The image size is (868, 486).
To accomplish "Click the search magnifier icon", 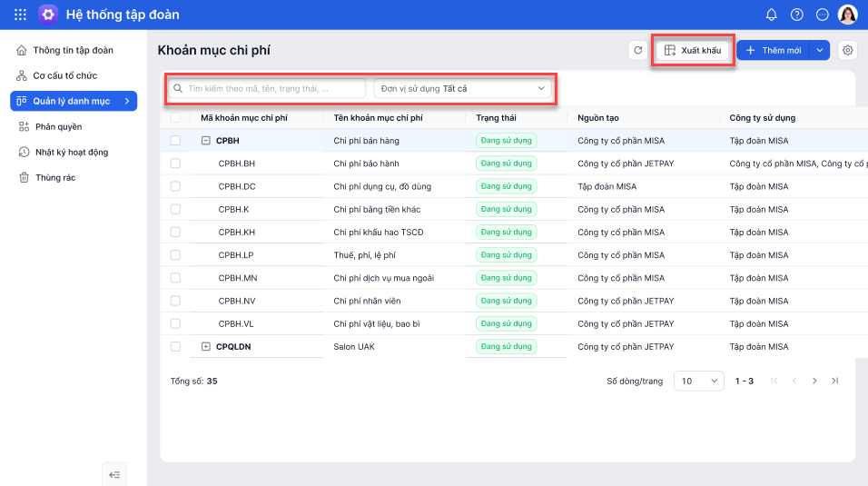I will coord(178,89).
